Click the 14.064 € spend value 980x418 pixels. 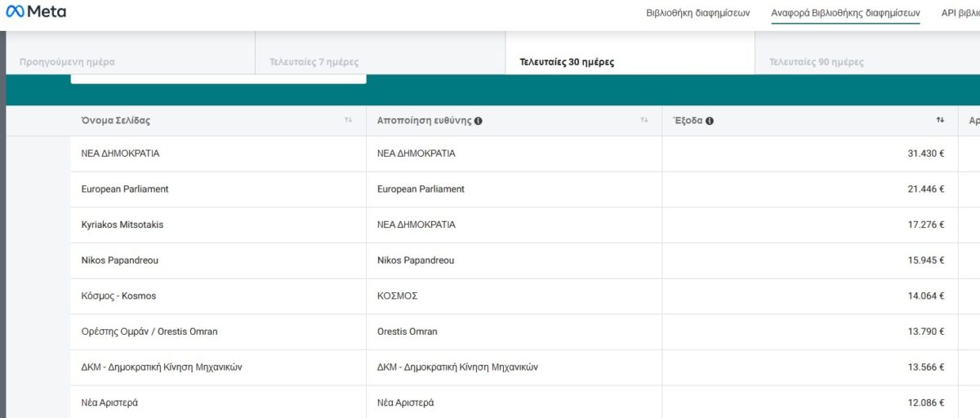tap(926, 296)
